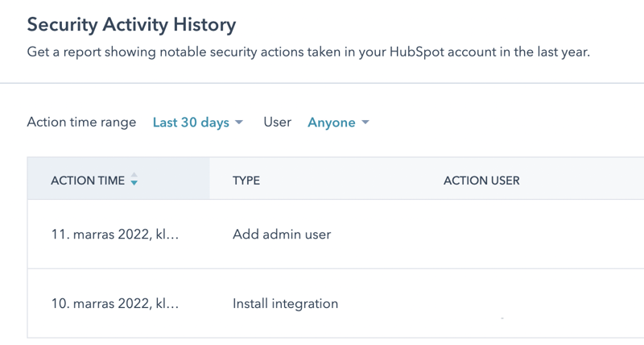Image resolution: width=644 pixels, height=345 pixels.
Task: Select the 'Add admin user' type entry
Action: click(282, 235)
